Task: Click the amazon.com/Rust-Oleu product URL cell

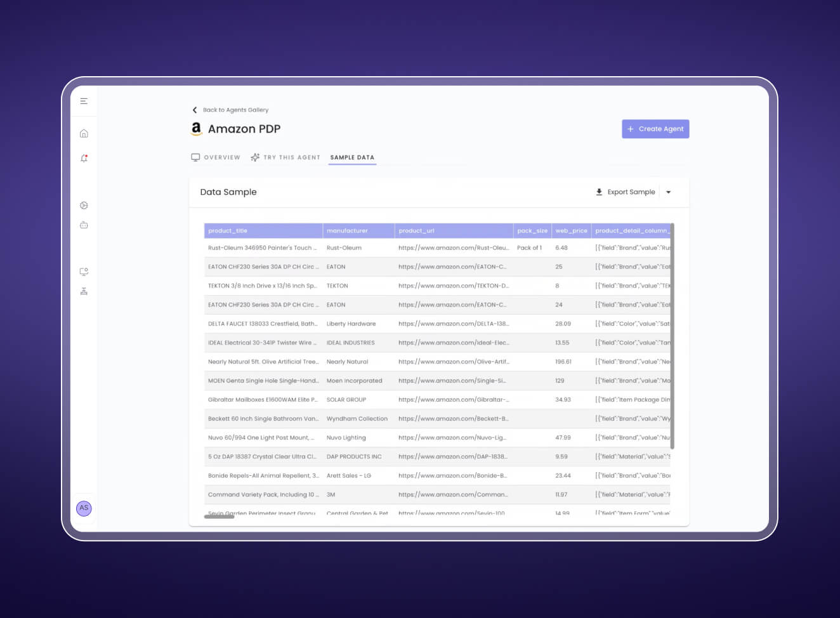Action: point(454,248)
